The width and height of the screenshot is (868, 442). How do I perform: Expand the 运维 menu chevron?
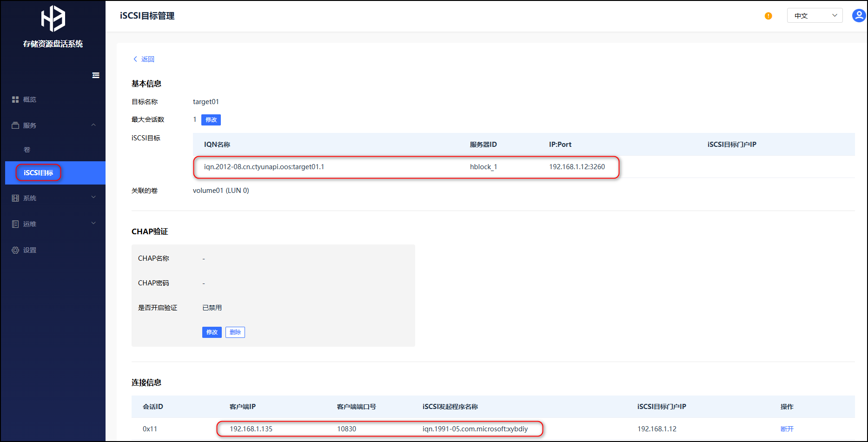(93, 224)
